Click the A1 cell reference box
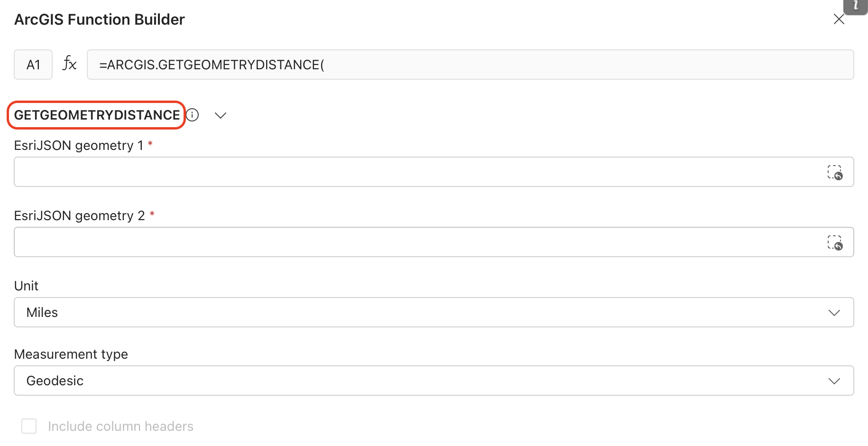868x446 pixels. pos(33,65)
